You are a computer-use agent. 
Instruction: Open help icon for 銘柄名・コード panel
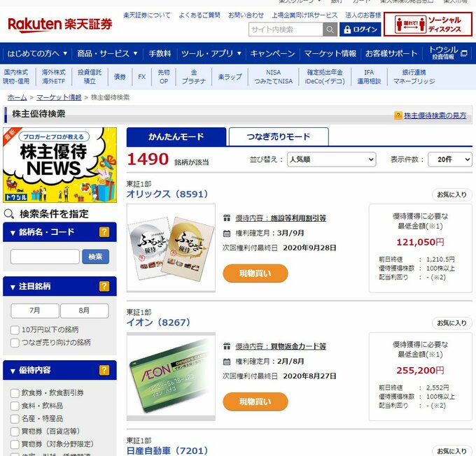pos(104,232)
